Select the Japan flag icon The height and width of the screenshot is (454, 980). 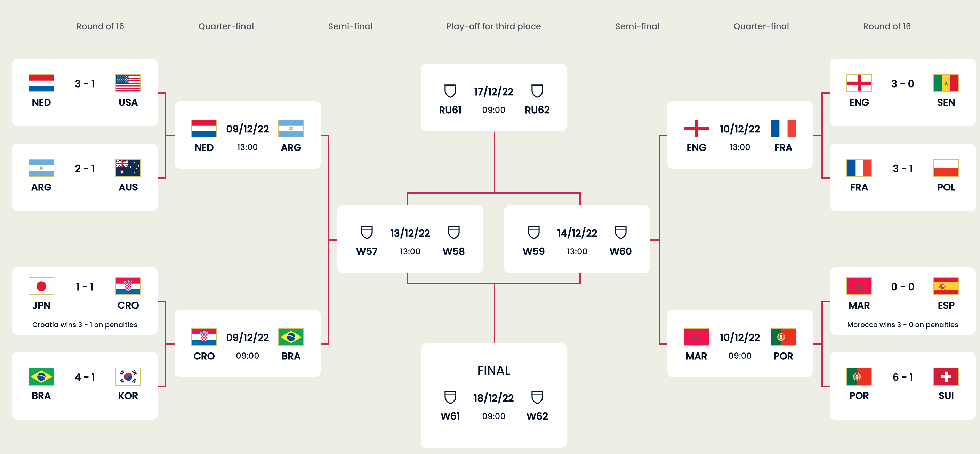tap(41, 286)
